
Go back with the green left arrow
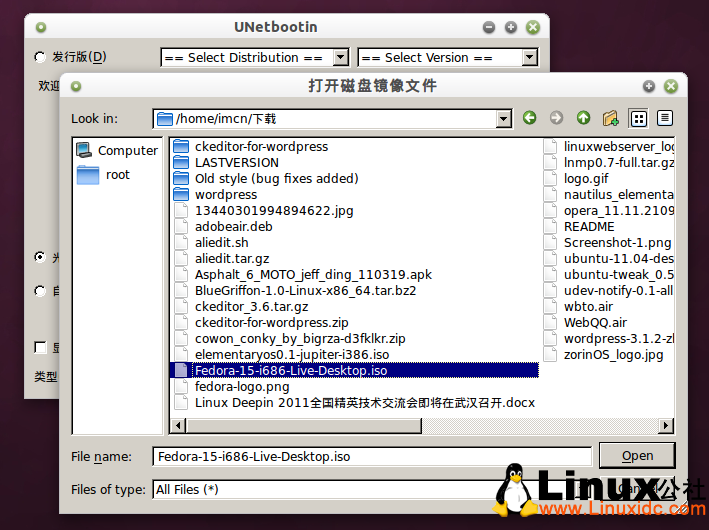coord(529,118)
